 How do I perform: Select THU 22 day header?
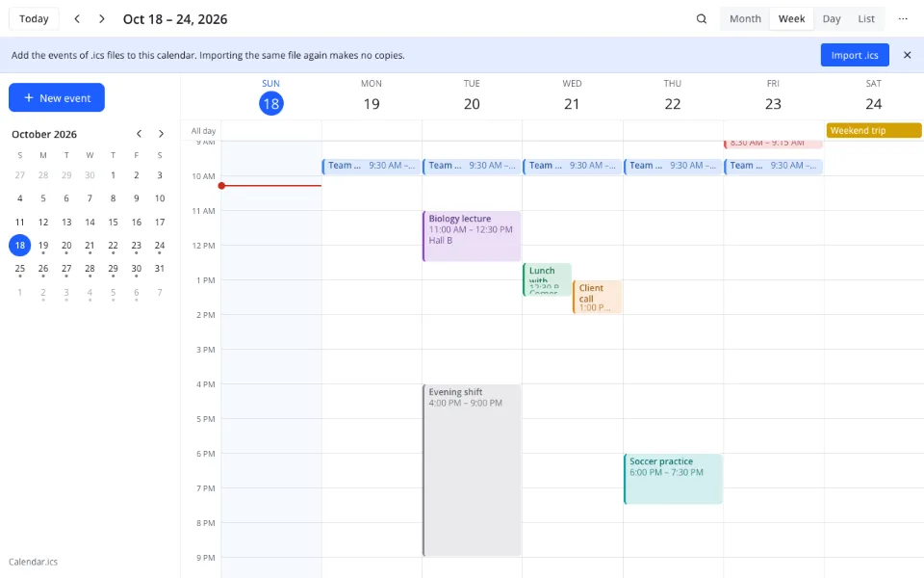tap(673, 97)
